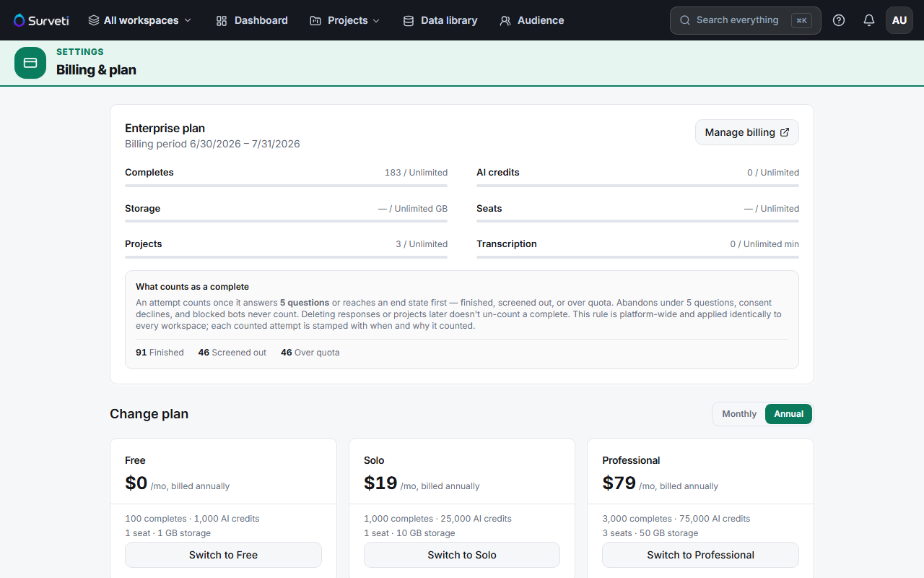The width and height of the screenshot is (924, 578).
Task: Open the notifications bell
Action: [869, 20]
